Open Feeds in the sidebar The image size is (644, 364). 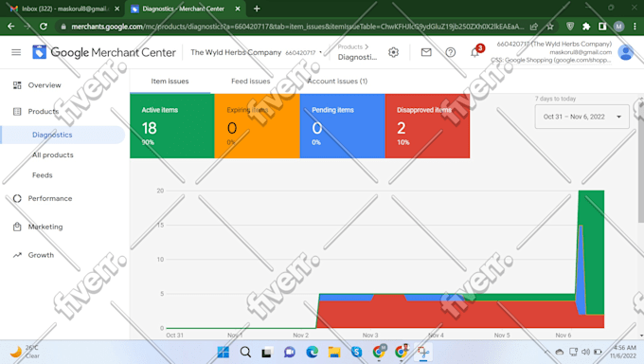click(43, 175)
